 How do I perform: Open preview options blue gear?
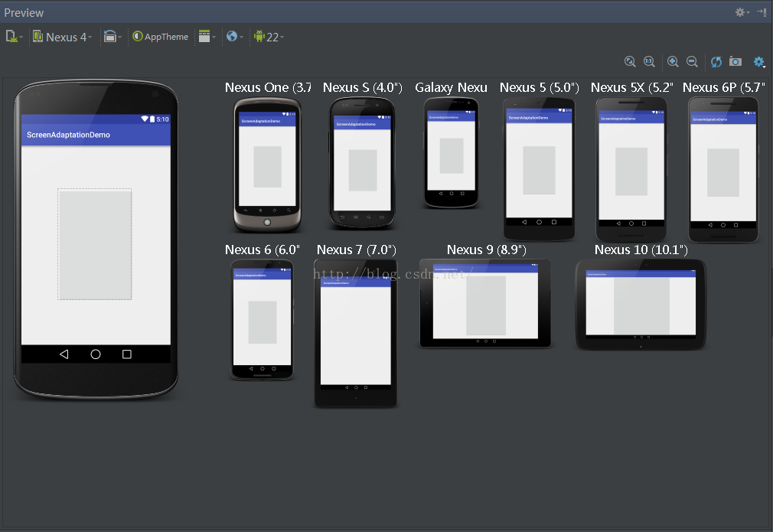click(758, 62)
